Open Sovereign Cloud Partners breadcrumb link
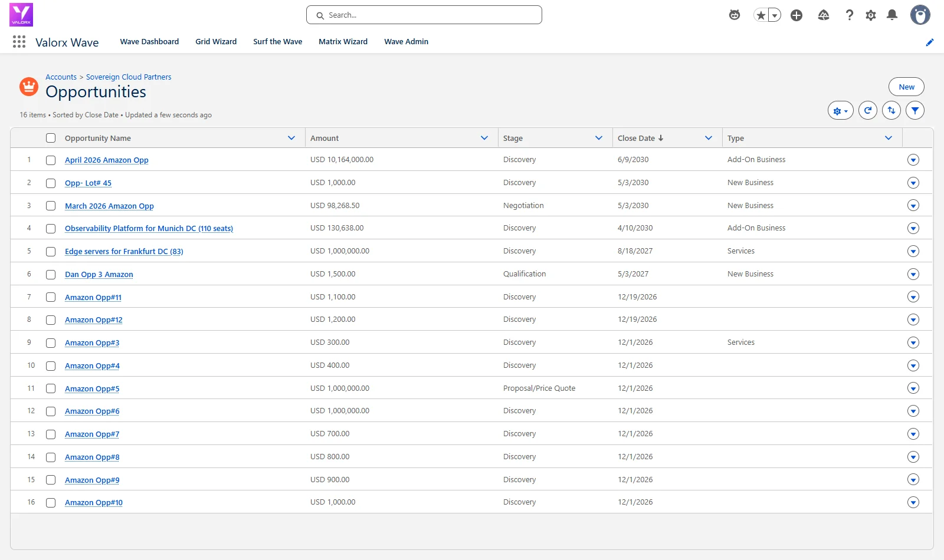944x560 pixels. click(x=129, y=77)
